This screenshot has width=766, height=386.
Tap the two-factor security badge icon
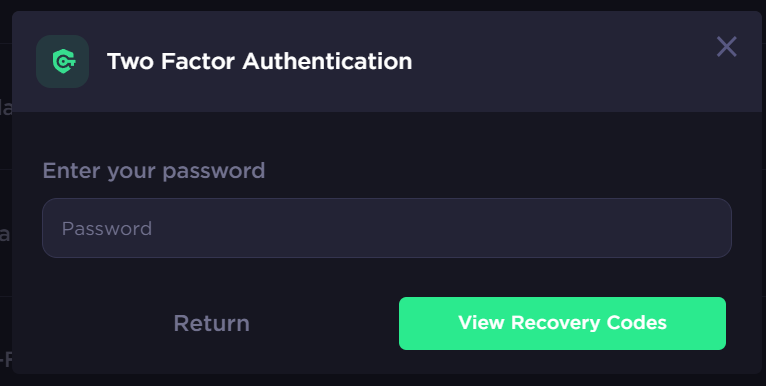coord(63,62)
